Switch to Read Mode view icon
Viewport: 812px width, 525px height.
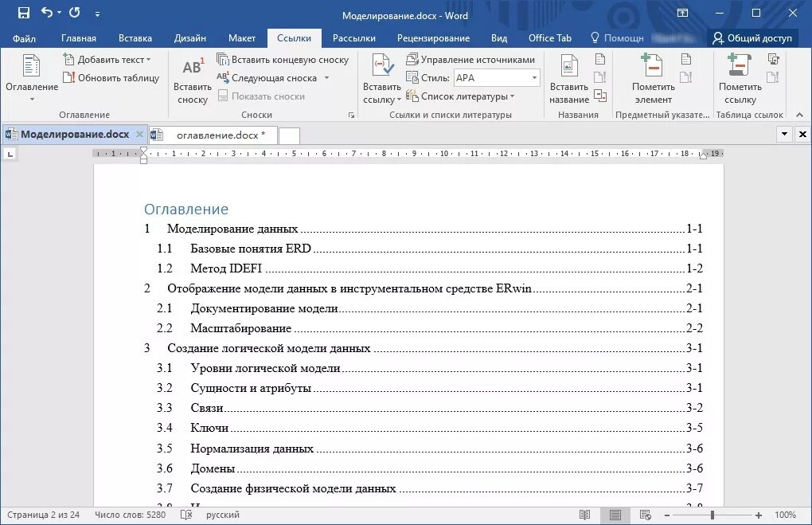[x=584, y=515]
